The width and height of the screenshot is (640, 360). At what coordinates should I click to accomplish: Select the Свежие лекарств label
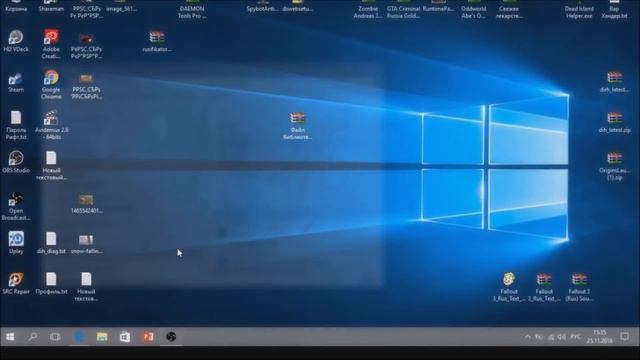509,12
